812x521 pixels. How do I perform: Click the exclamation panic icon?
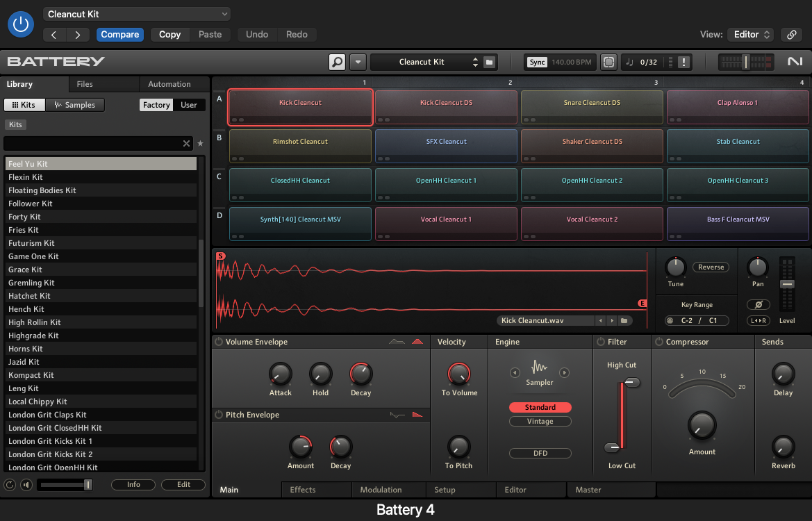tap(684, 62)
